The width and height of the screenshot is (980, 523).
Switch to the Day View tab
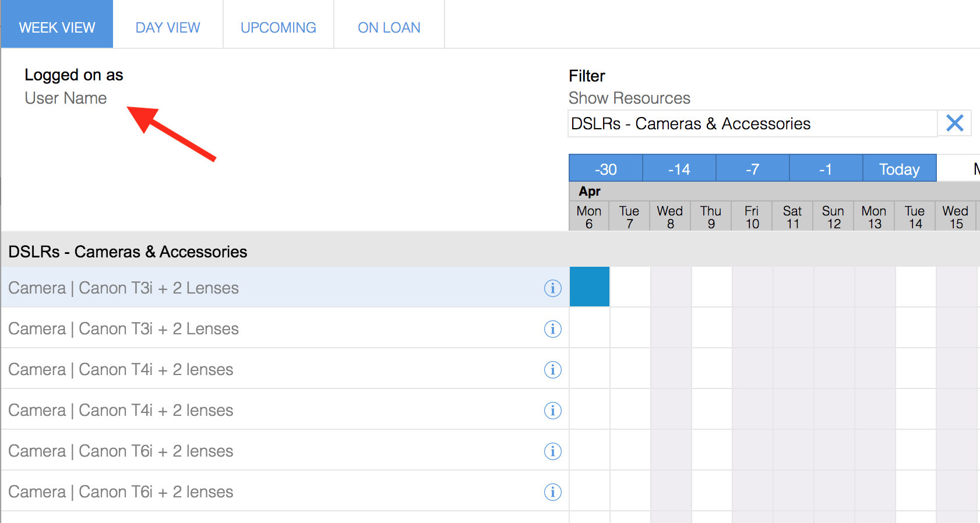168,24
